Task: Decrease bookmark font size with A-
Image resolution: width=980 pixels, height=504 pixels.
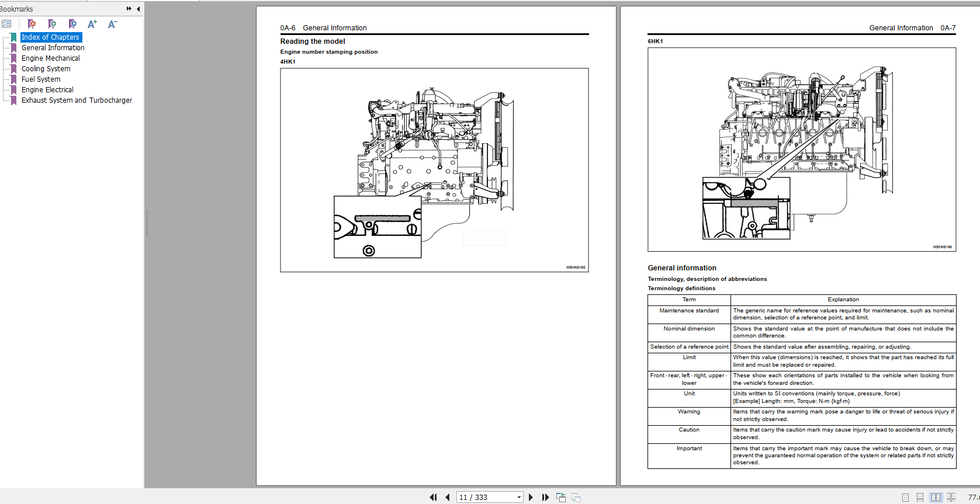Action: click(112, 24)
